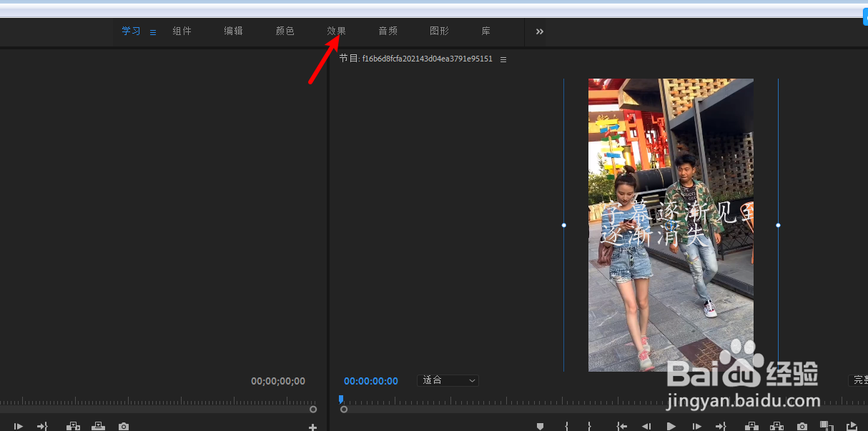Add a Marker using the marker icon
Image resolution: width=868 pixels, height=431 pixels.
pyautogui.click(x=541, y=426)
